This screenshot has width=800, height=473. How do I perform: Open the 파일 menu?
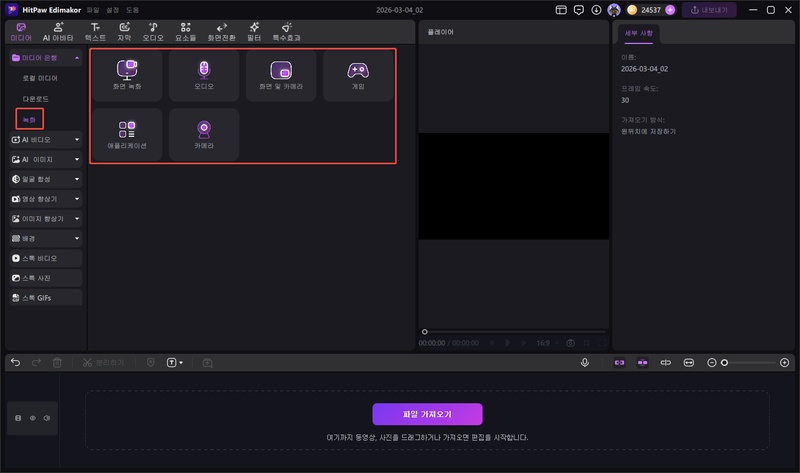93,10
